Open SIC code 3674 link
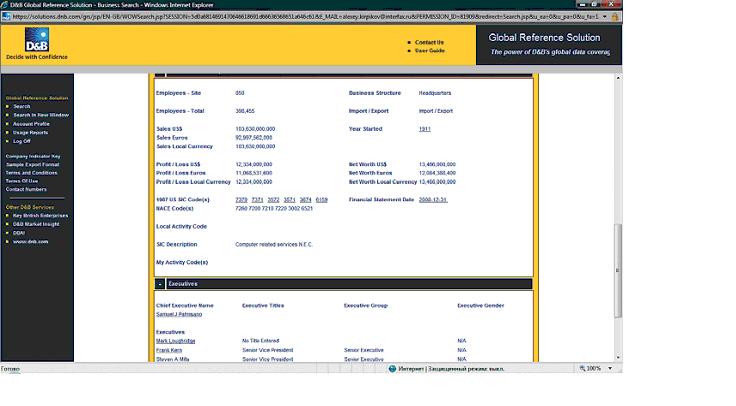This screenshot has height=406, width=736. [x=306, y=200]
